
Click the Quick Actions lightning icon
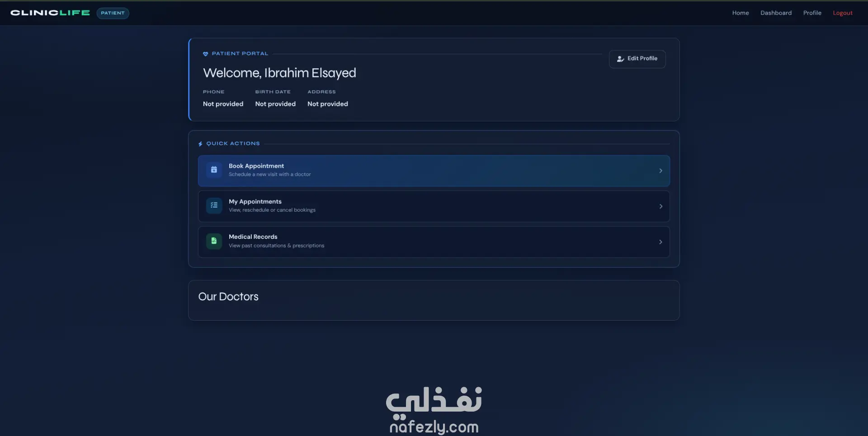200,144
